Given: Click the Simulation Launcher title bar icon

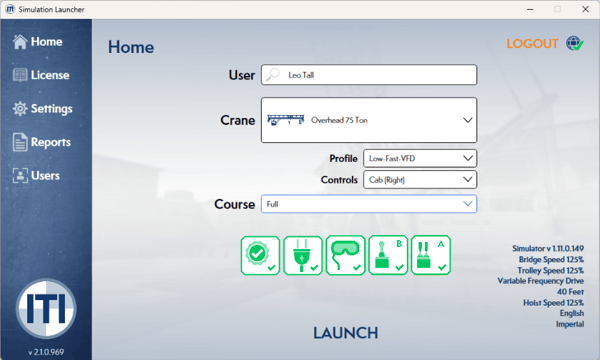Looking at the screenshot, I should 10,9.
